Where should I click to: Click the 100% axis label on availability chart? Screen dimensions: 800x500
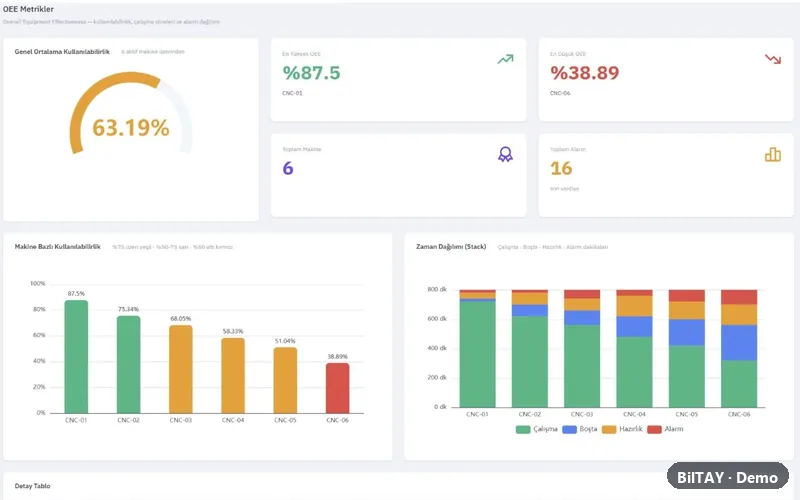(38, 284)
